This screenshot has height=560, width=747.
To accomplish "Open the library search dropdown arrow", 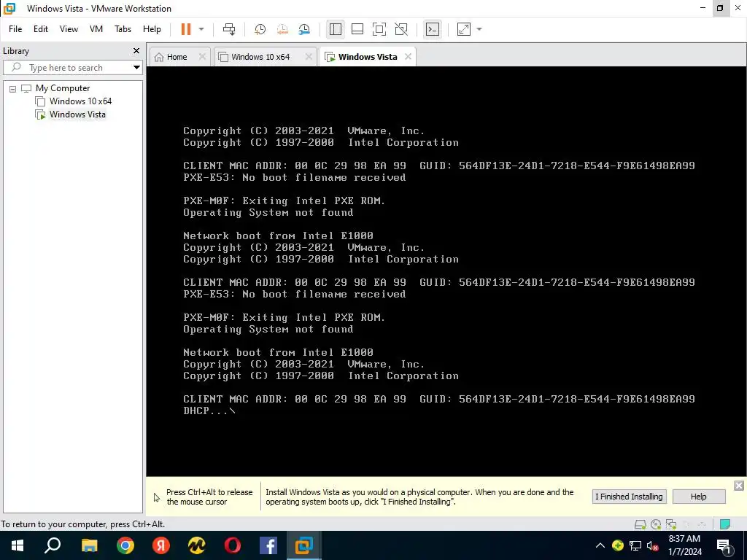I will pyautogui.click(x=136, y=68).
